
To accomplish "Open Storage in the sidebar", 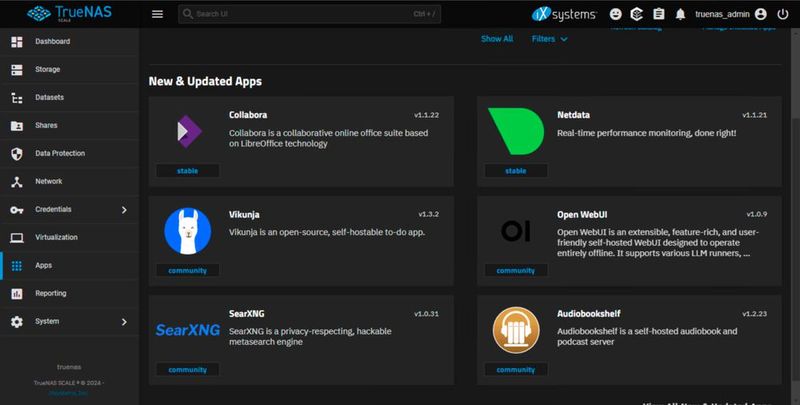I will (47, 69).
